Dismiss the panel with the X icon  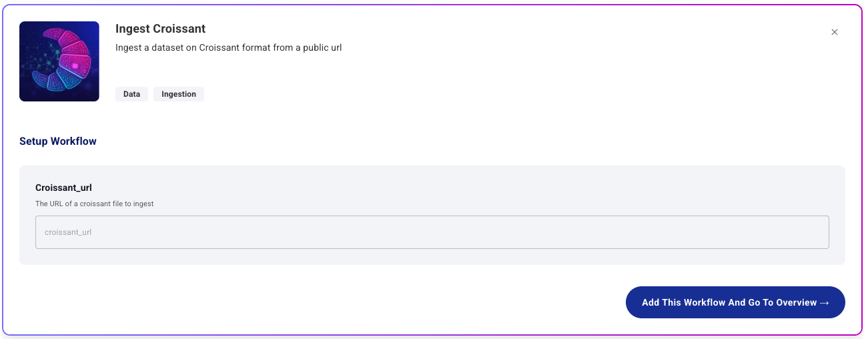[x=834, y=32]
